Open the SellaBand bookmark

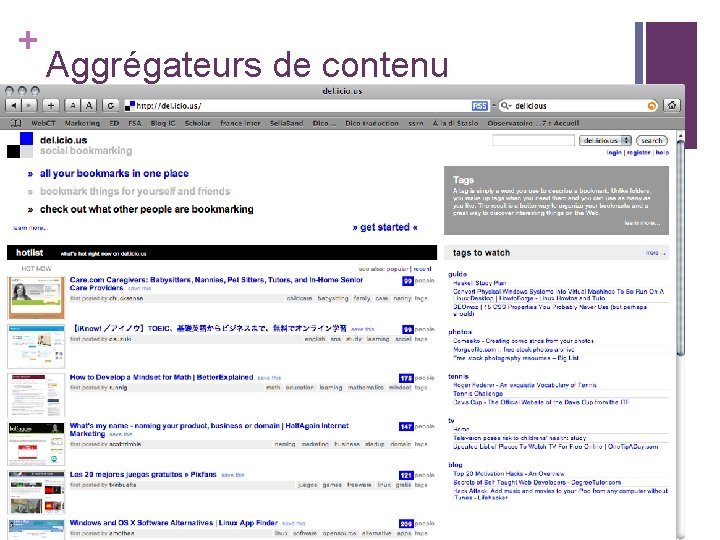[x=287, y=123]
